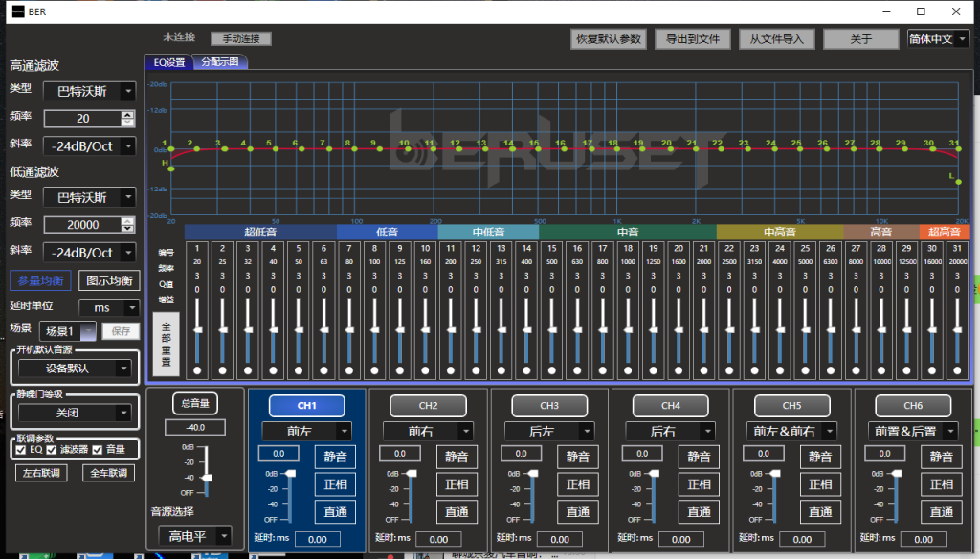Viewport: 980px width, 559px height.
Task: Select the 中高音 band header
Action: tap(780, 232)
